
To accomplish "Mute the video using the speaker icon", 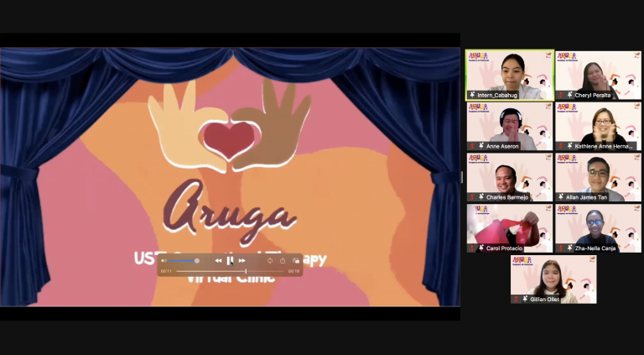I will [x=163, y=260].
